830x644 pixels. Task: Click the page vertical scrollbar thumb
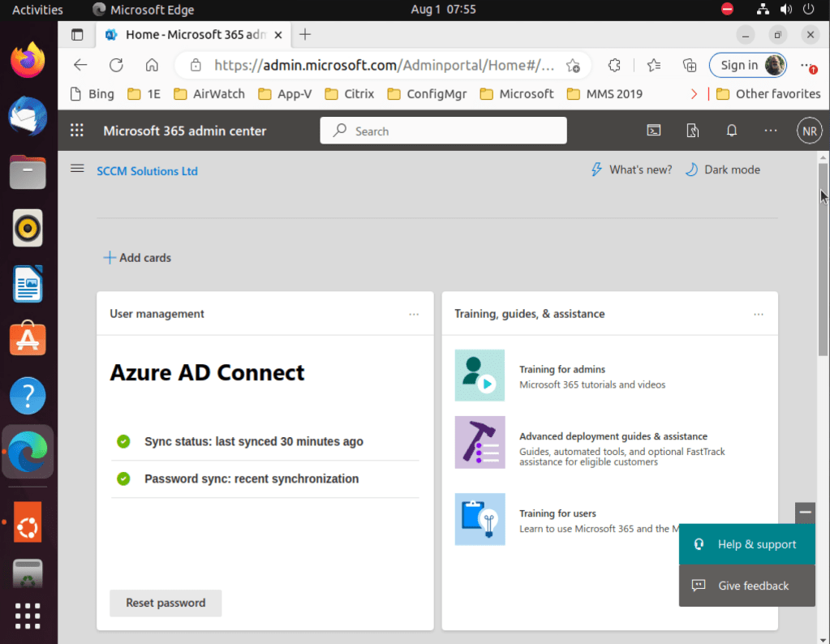[823, 260]
